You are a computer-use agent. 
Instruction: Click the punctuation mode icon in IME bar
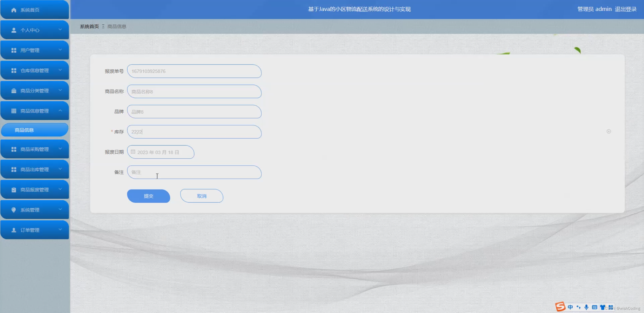(579, 307)
